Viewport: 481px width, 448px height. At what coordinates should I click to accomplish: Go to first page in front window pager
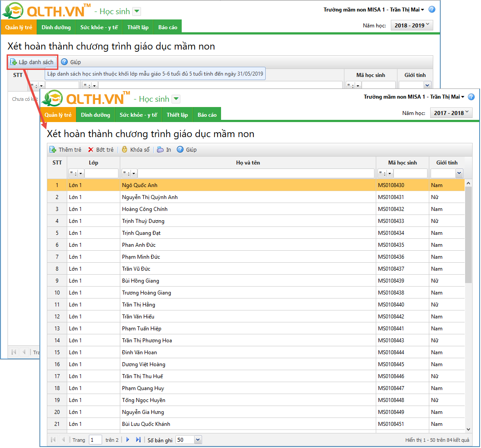pos(53,440)
